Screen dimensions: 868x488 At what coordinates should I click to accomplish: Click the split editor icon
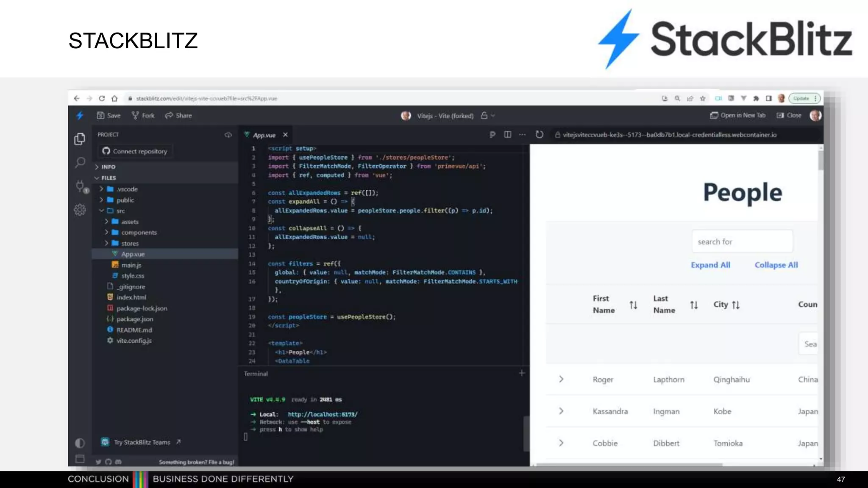coord(507,135)
